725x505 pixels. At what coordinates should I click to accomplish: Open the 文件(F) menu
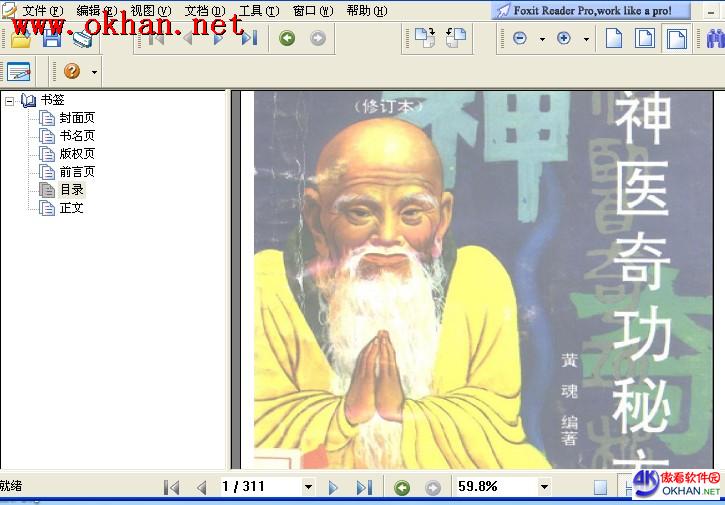pos(43,10)
